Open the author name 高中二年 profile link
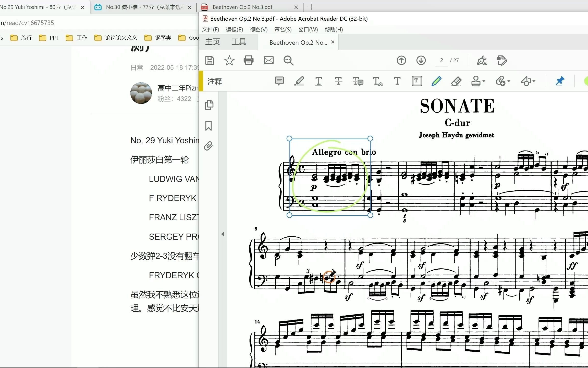588x368 pixels. (178, 88)
